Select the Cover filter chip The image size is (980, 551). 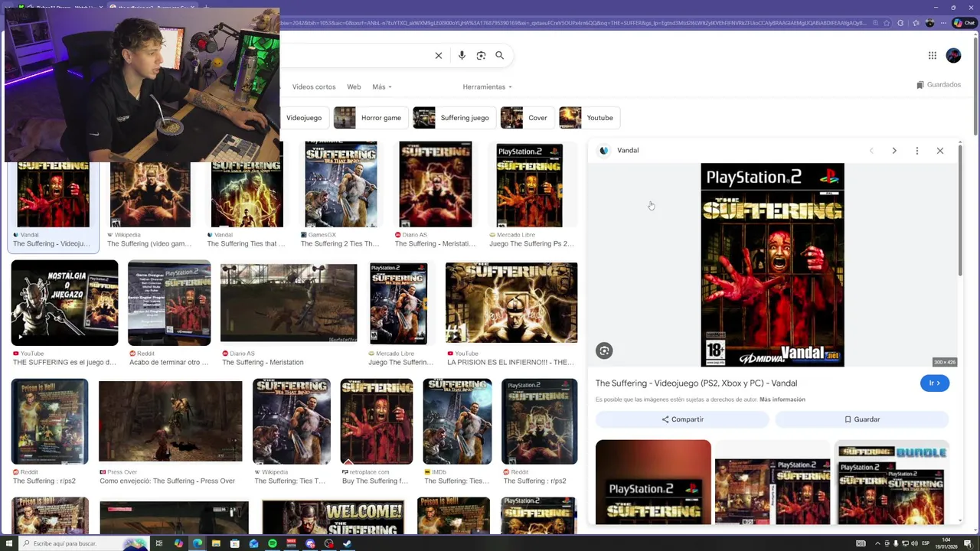(526, 118)
